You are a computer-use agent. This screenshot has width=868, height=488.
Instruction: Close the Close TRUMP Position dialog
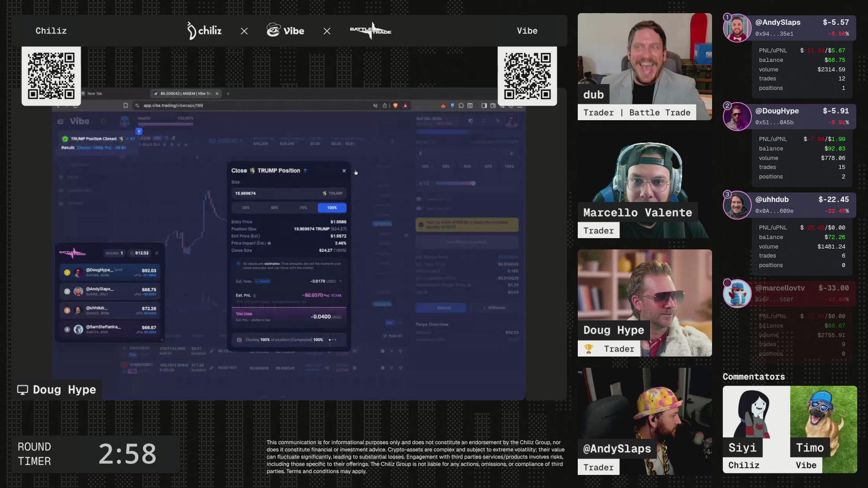pyautogui.click(x=344, y=171)
